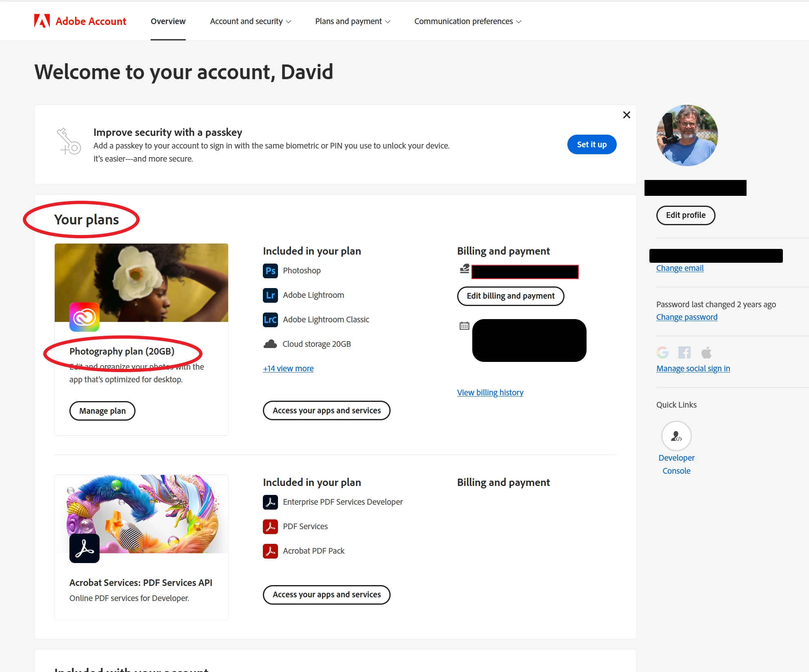Click the Cloud storage cloud icon

point(270,344)
